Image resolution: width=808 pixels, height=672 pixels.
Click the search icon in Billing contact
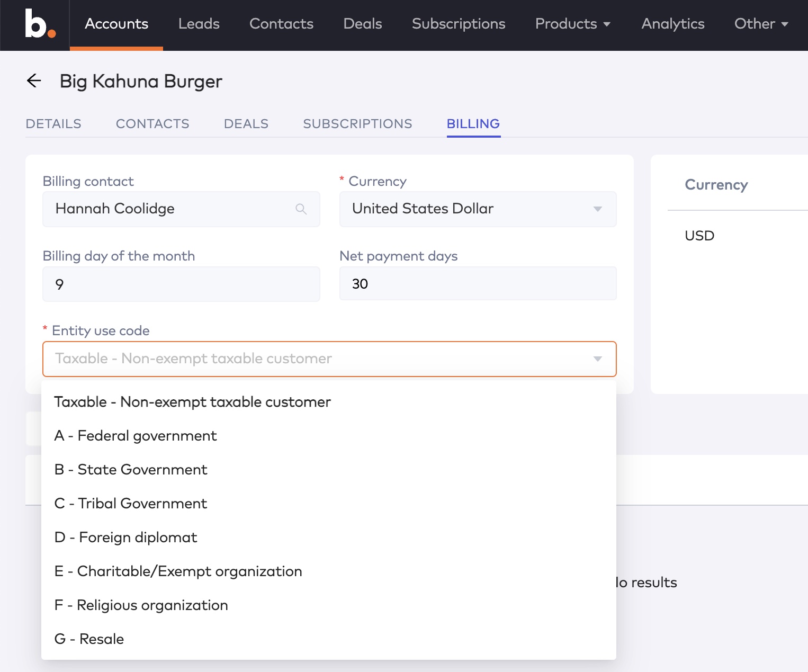tap(301, 209)
